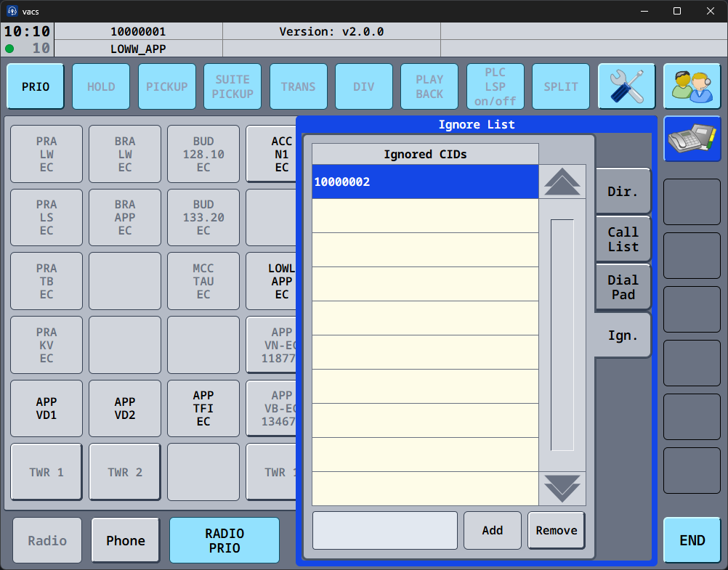728x570 pixels.
Task: Switch to the Call List tab
Action: pyautogui.click(x=623, y=240)
